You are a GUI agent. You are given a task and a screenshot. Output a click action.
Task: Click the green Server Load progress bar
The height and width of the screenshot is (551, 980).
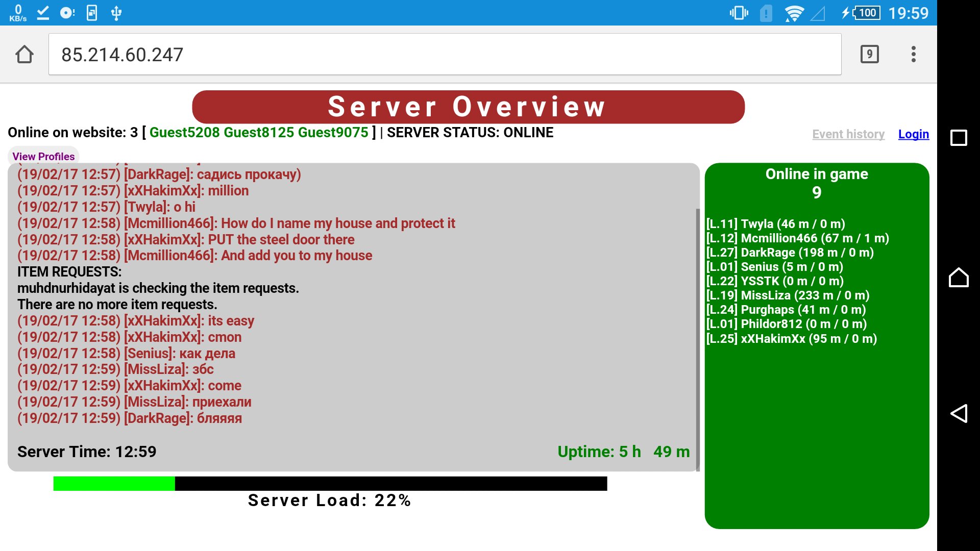114,484
